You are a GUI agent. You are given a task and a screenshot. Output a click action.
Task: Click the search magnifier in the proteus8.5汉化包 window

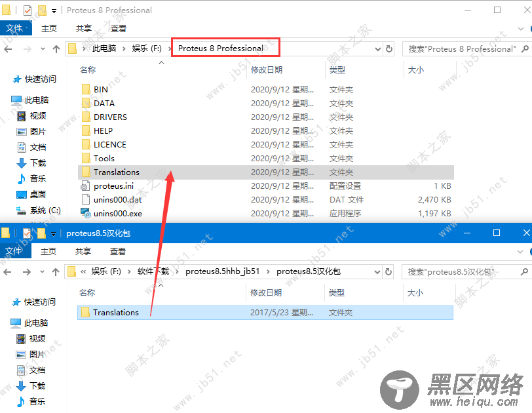[x=524, y=272]
